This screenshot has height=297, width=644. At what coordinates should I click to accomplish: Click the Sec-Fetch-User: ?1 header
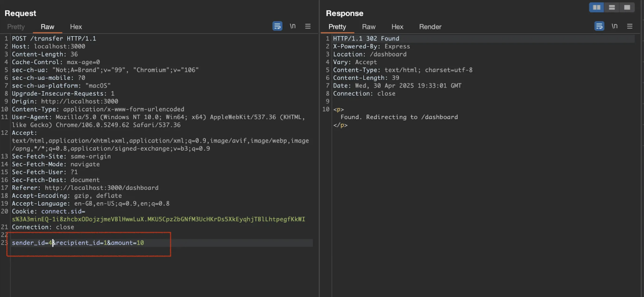(x=45, y=172)
